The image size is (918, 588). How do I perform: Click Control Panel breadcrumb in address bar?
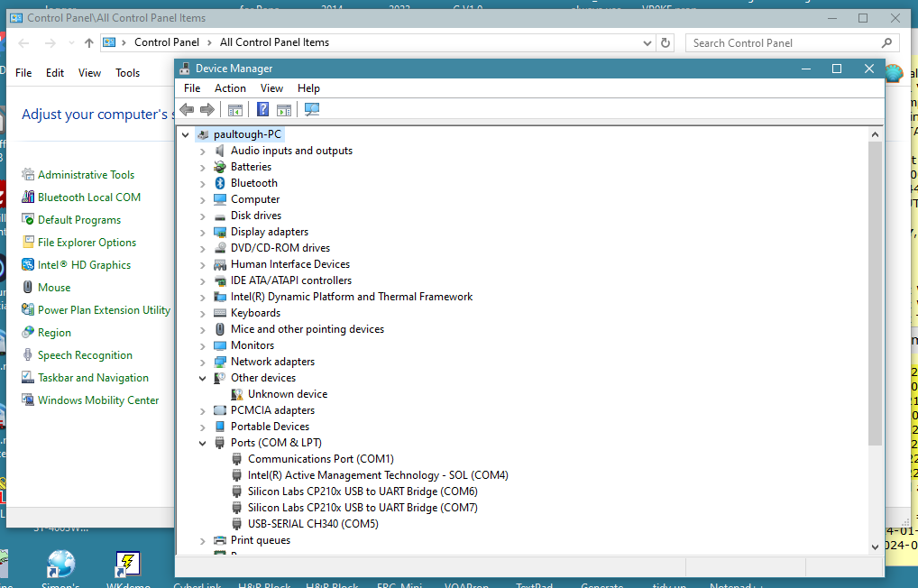point(167,42)
